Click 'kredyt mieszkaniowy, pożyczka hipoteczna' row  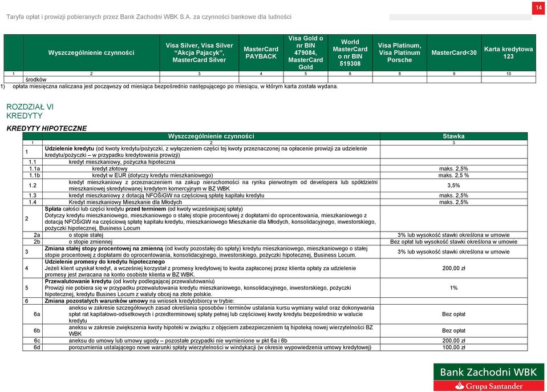click(x=121, y=162)
